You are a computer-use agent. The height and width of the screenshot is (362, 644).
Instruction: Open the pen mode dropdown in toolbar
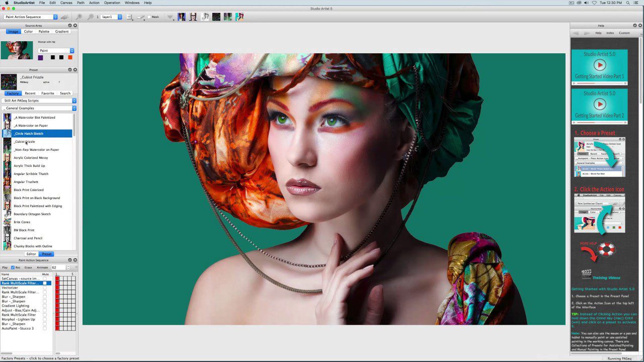tap(130, 17)
